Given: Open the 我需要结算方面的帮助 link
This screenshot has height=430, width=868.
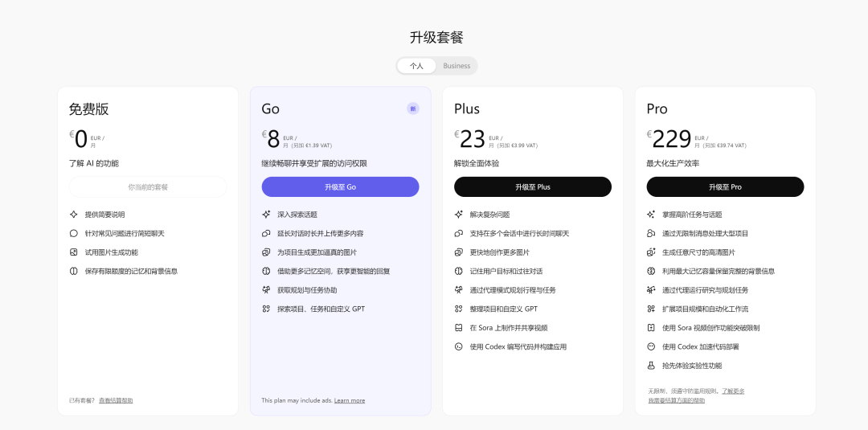Looking at the screenshot, I should pyautogui.click(x=677, y=400).
